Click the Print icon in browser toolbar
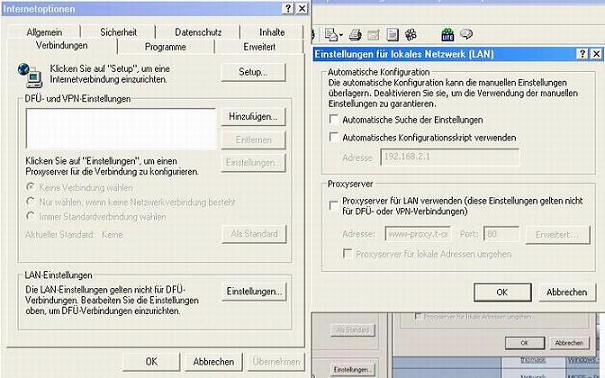 (x=355, y=35)
